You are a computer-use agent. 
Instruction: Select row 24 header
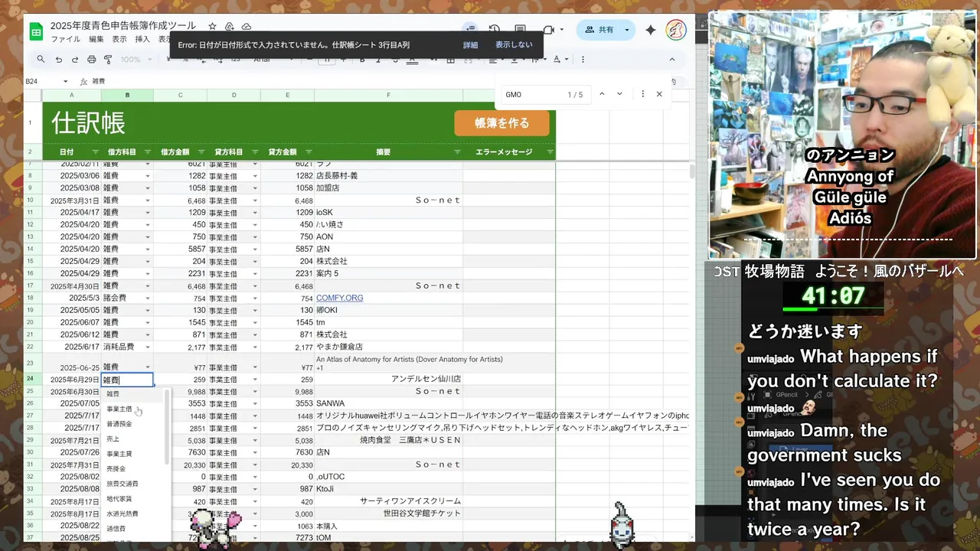coord(32,379)
